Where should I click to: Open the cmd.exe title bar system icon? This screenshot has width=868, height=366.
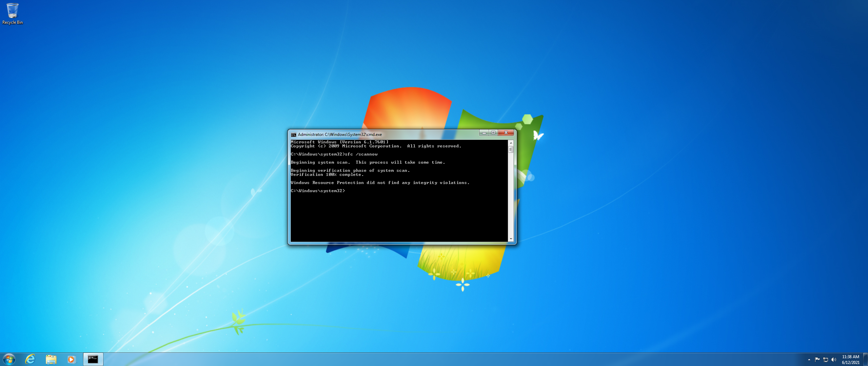coord(294,135)
